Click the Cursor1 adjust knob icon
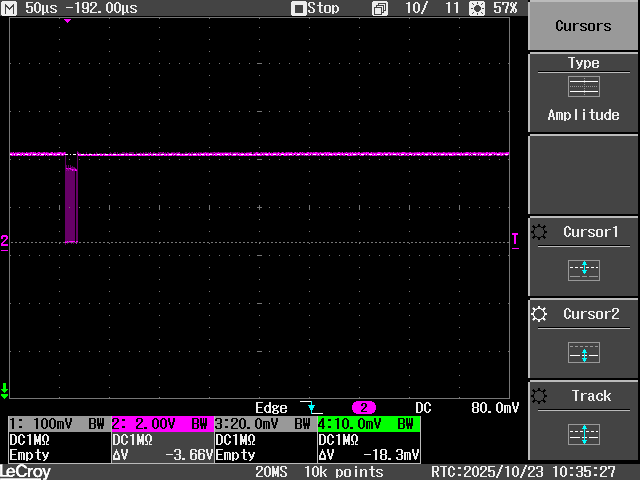Viewport: 640px width, 480px height. click(x=539, y=232)
